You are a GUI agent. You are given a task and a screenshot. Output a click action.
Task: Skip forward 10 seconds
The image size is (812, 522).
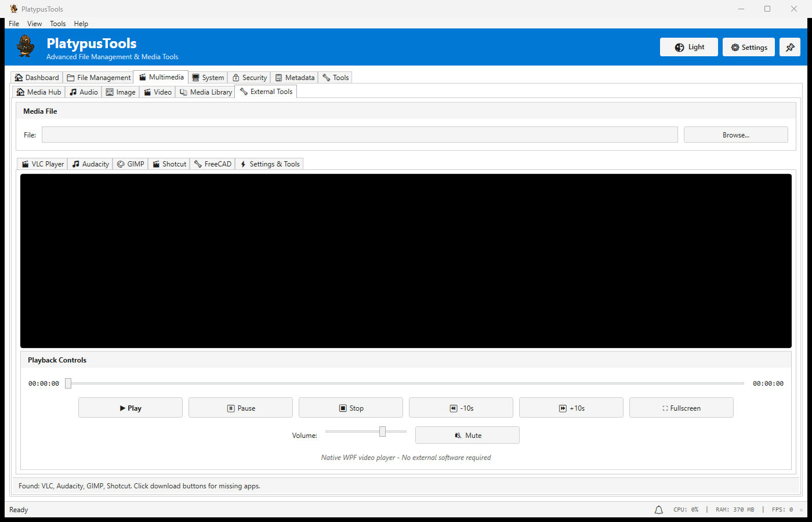pyautogui.click(x=571, y=408)
